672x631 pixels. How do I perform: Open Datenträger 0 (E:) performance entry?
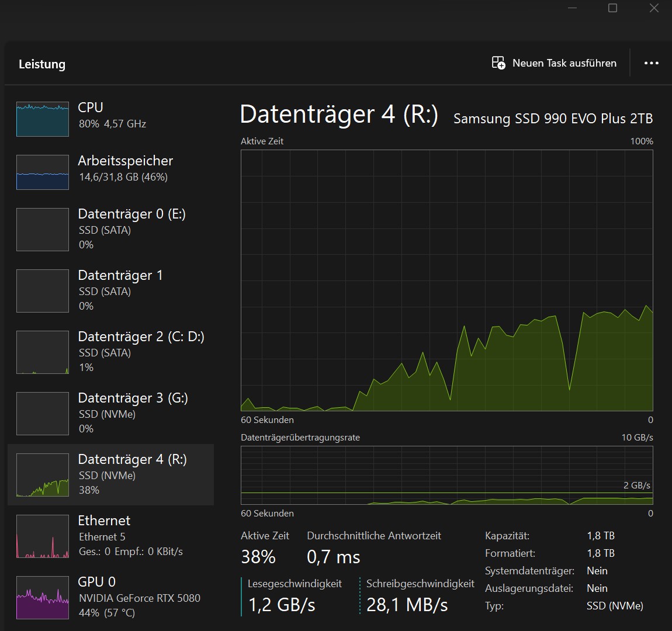click(x=131, y=228)
